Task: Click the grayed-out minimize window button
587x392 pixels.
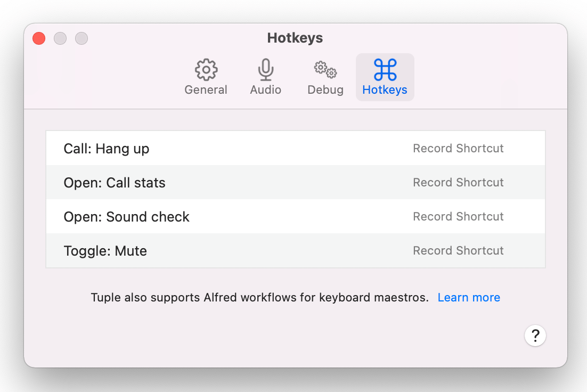Action: pos(60,38)
